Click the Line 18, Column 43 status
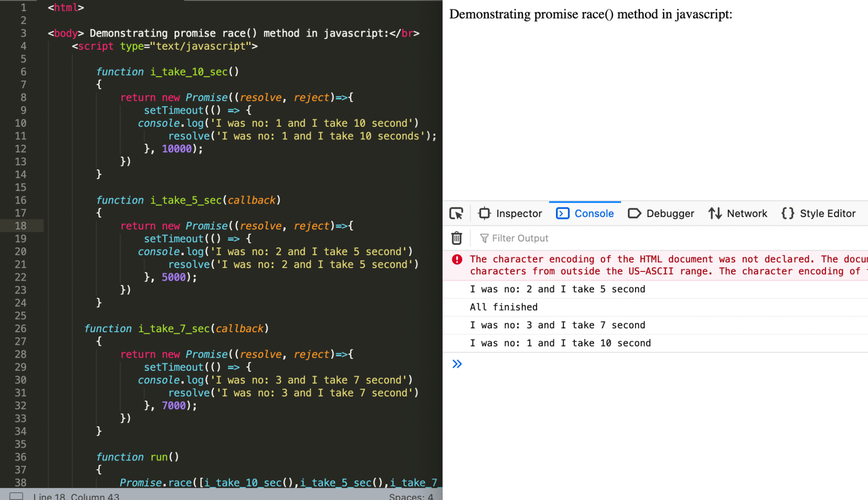 (x=76, y=496)
